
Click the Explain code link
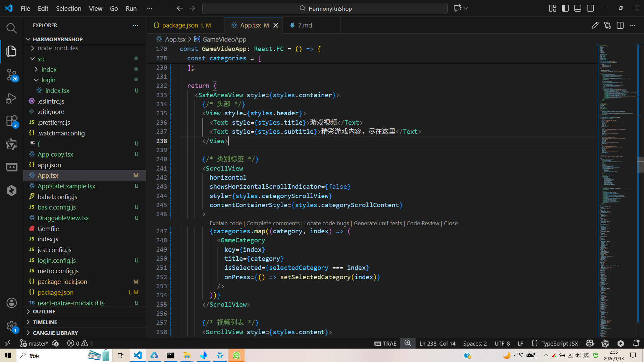click(x=225, y=223)
